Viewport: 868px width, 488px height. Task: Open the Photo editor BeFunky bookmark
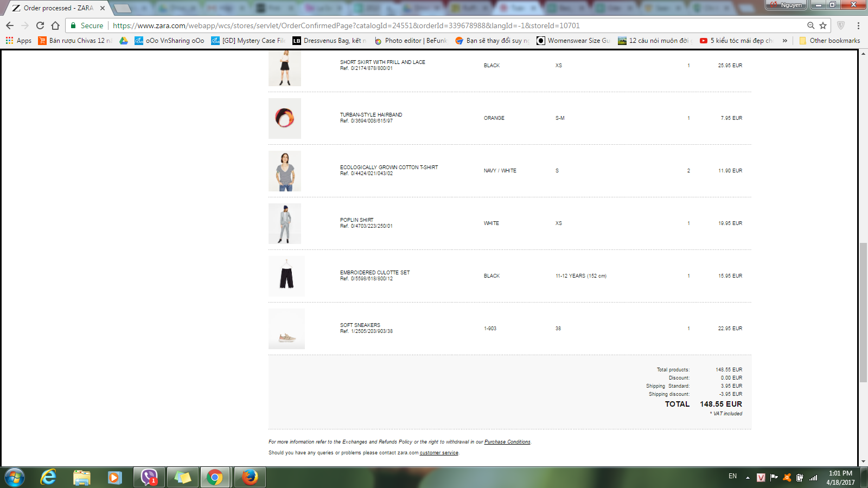tap(411, 41)
